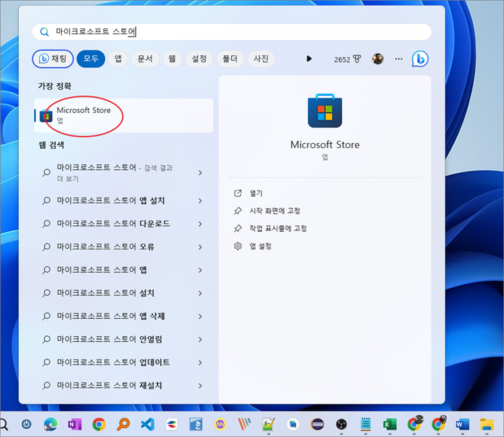Expand the '마이크로소프트 스토어 앱 설치' chevron

click(x=200, y=201)
